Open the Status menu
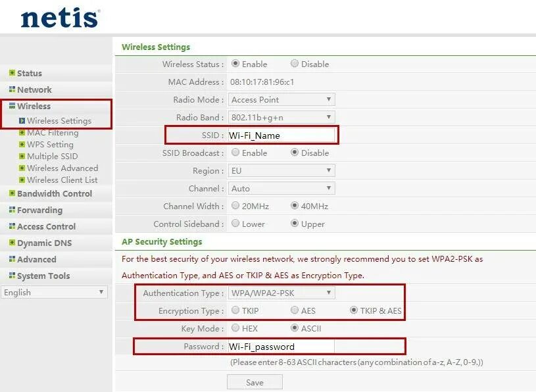The height and width of the screenshot is (392, 536). pyautogui.click(x=30, y=73)
